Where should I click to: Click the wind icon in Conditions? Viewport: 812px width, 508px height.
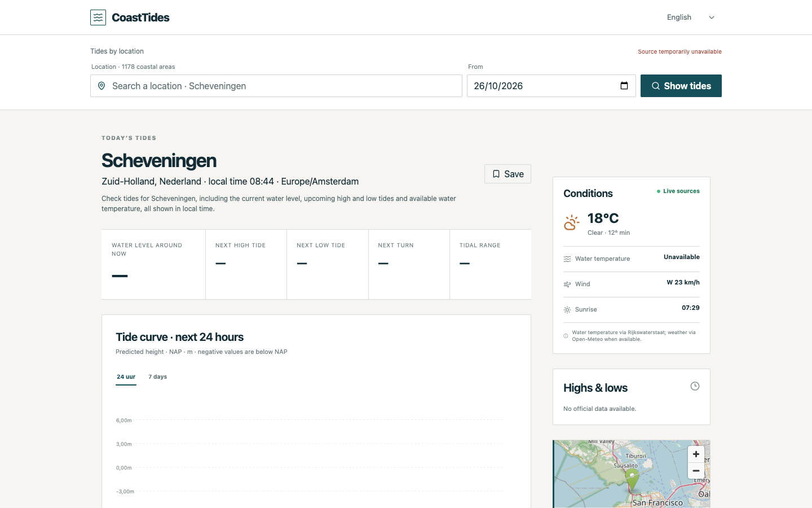pos(567,284)
